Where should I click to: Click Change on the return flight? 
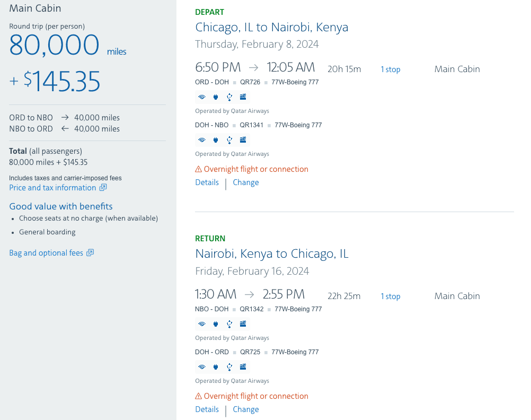click(x=245, y=409)
